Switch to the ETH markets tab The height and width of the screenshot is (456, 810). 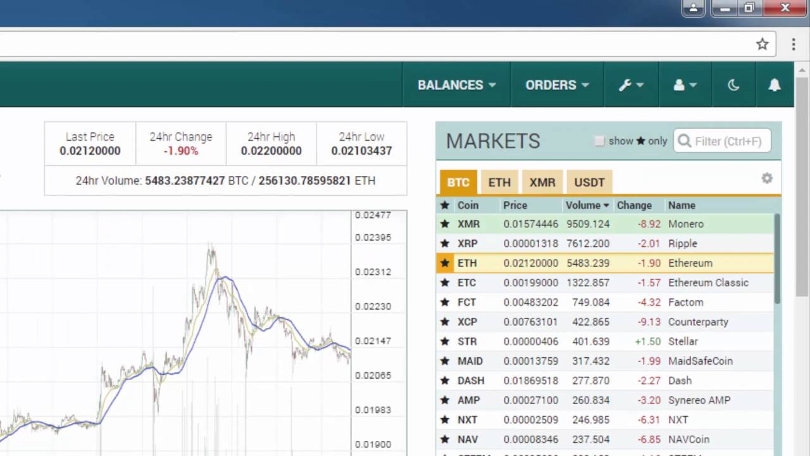pyautogui.click(x=499, y=182)
